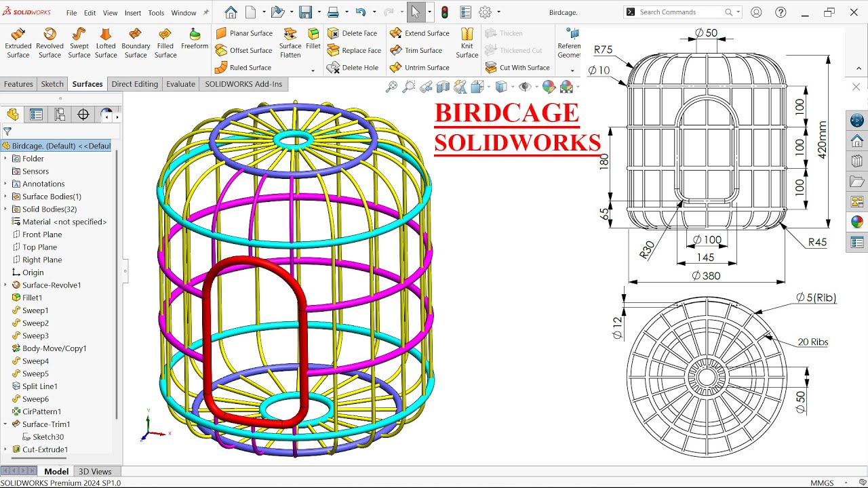Image resolution: width=868 pixels, height=488 pixels.
Task: Activate the Knit Surface tool
Action: (x=467, y=43)
